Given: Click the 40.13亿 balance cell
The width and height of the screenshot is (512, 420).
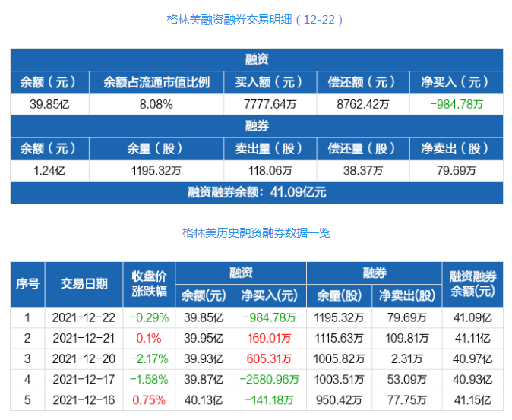Looking at the screenshot, I should (204, 400).
